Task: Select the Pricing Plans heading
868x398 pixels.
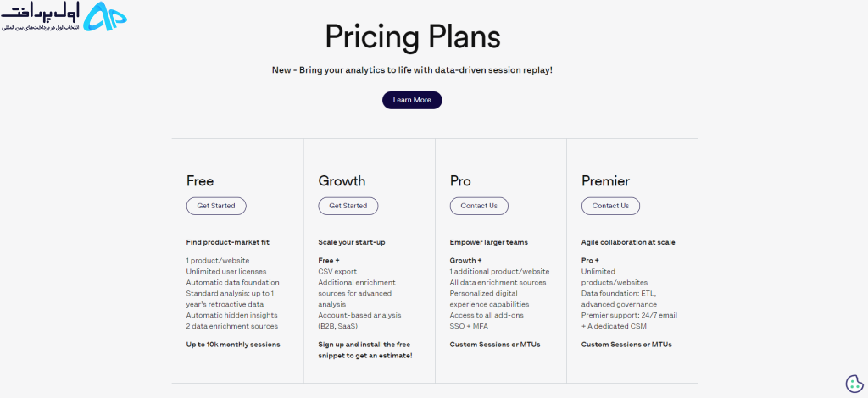Action: [x=413, y=37]
